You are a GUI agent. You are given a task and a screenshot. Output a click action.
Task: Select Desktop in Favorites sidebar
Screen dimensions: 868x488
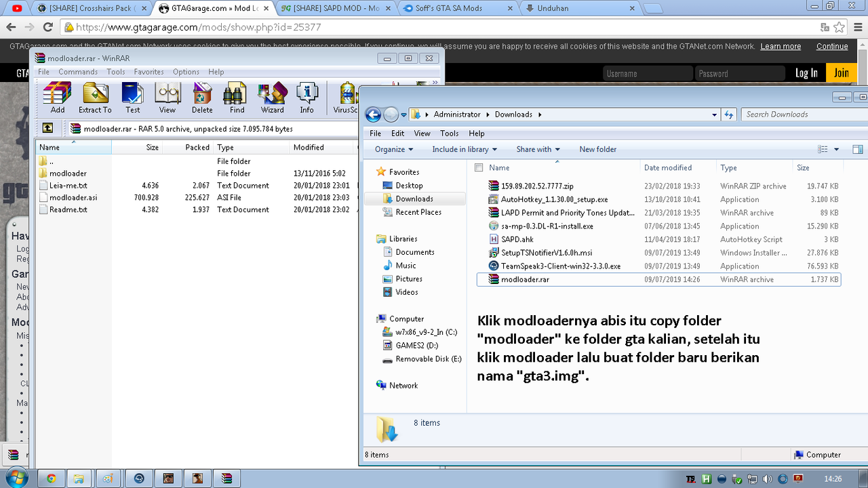(x=409, y=185)
